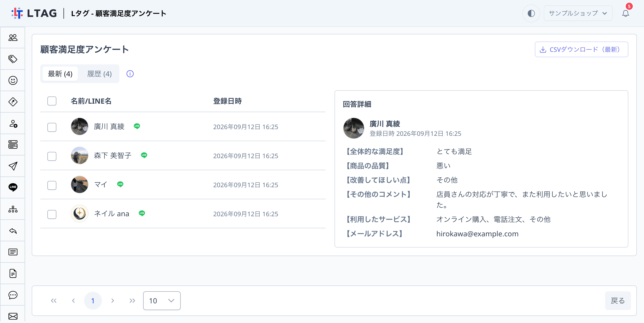Click the 登録日時 column header
Image resolution: width=644 pixels, height=323 pixels.
(x=227, y=101)
